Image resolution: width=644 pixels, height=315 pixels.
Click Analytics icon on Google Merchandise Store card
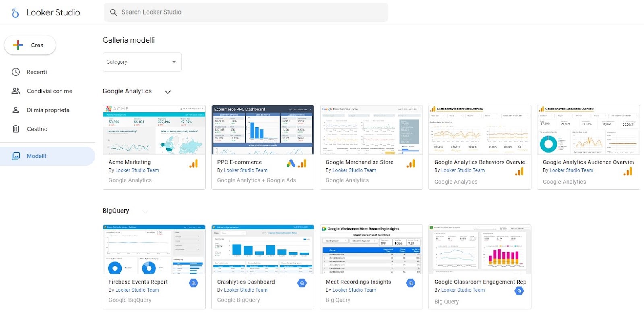click(x=411, y=164)
